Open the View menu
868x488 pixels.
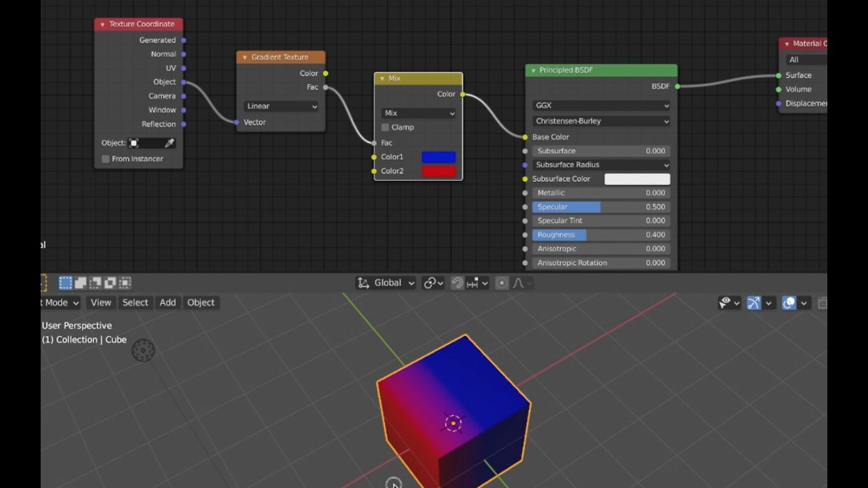[x=100, y=303]
